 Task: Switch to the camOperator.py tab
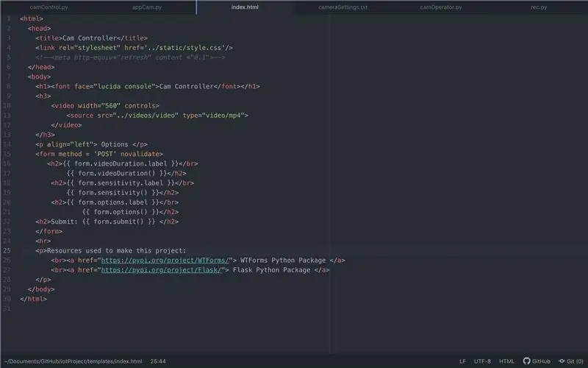[x=440, y=7]
